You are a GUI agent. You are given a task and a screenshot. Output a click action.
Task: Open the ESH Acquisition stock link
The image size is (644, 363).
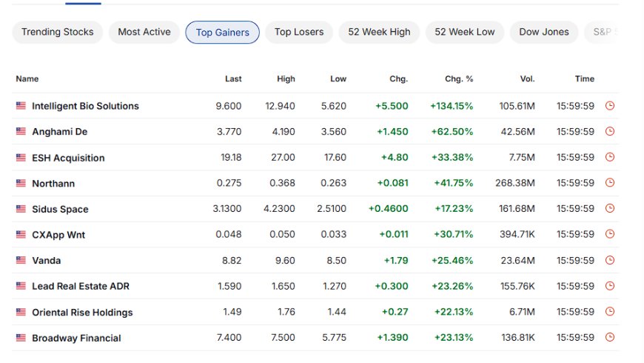click(68, 158)
